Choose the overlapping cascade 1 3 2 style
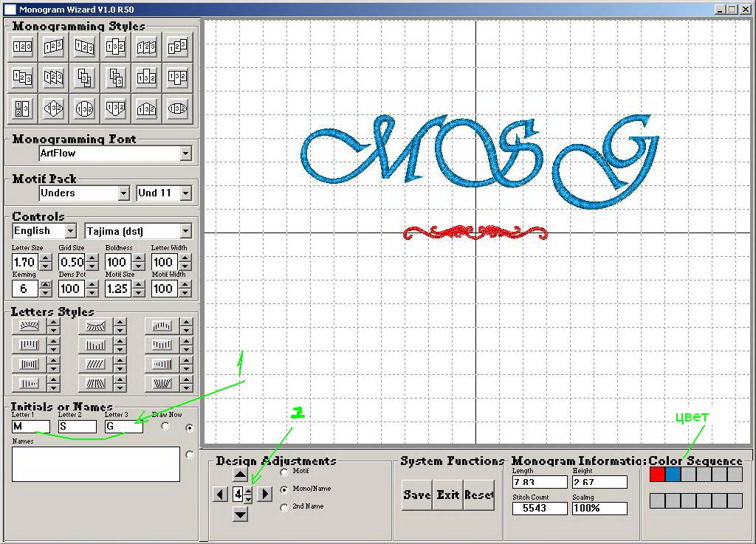 [84, 77]
